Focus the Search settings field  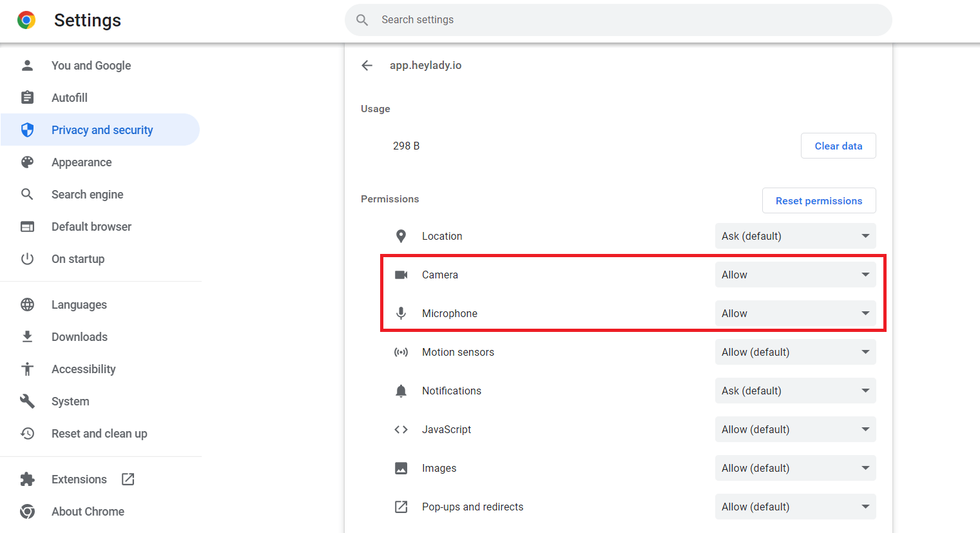coord(619,20)
